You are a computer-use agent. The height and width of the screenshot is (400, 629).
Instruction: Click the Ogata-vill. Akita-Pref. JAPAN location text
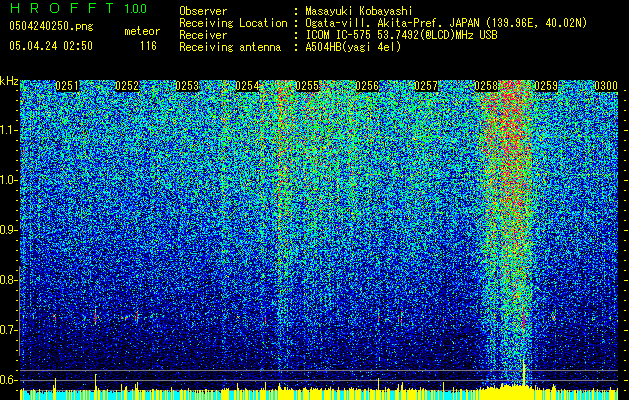coord(446,23)
